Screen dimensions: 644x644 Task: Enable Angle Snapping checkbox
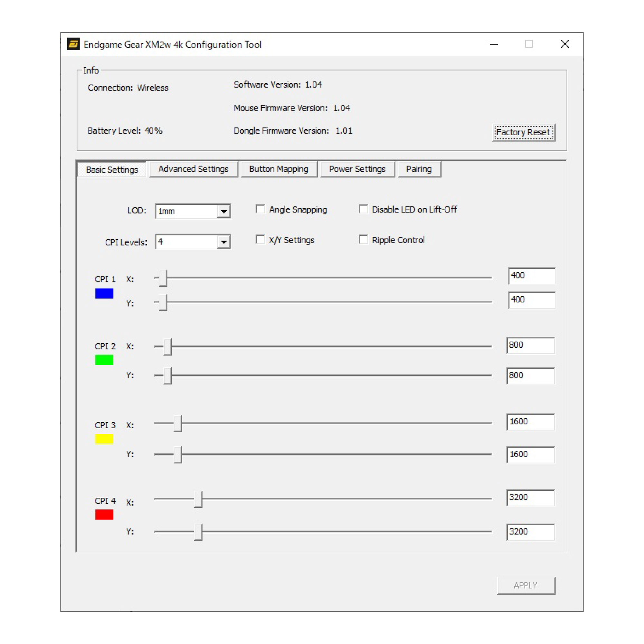tap(260, 209)
